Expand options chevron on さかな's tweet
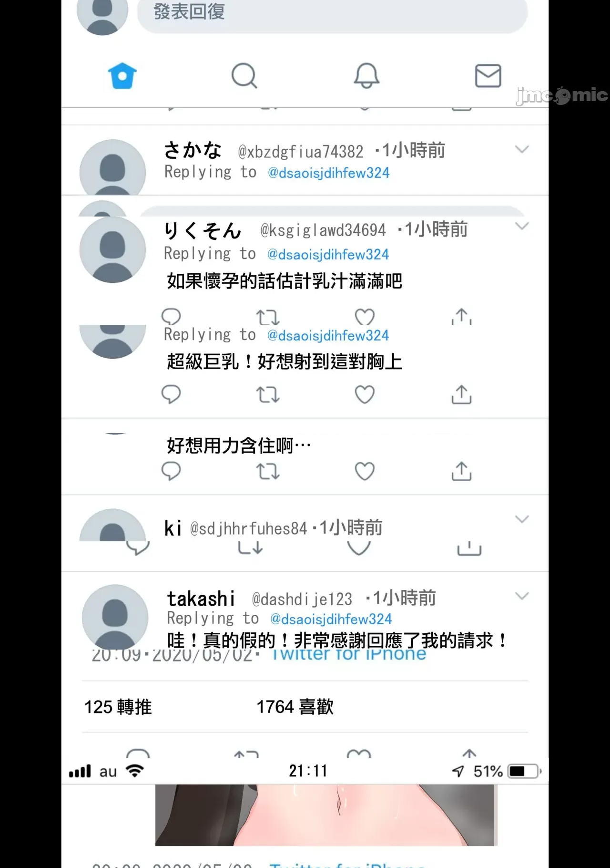The width and height of the screenshot is (610, 868). pos(522,149)
